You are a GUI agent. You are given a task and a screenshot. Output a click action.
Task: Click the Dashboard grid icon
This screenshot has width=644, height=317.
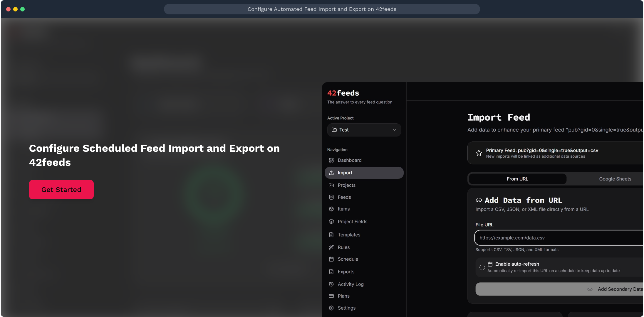point(331,160)
